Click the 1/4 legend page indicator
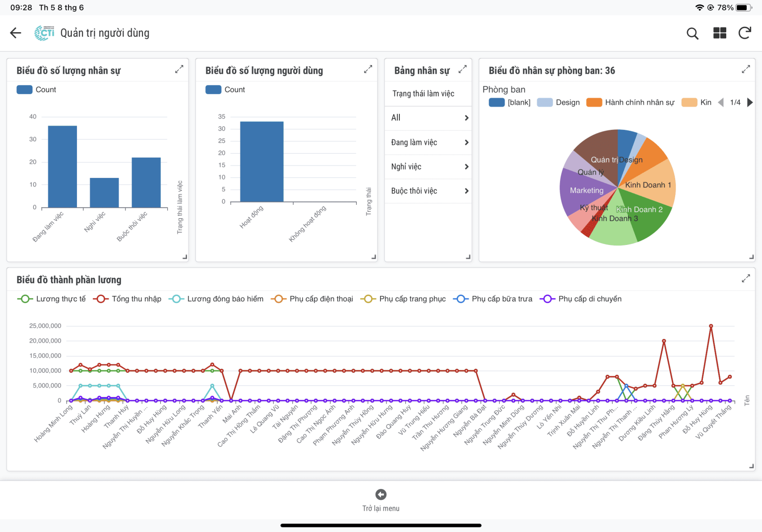This screenshot has height=532, width=762. pyautogui.click(x=735, y=102)
